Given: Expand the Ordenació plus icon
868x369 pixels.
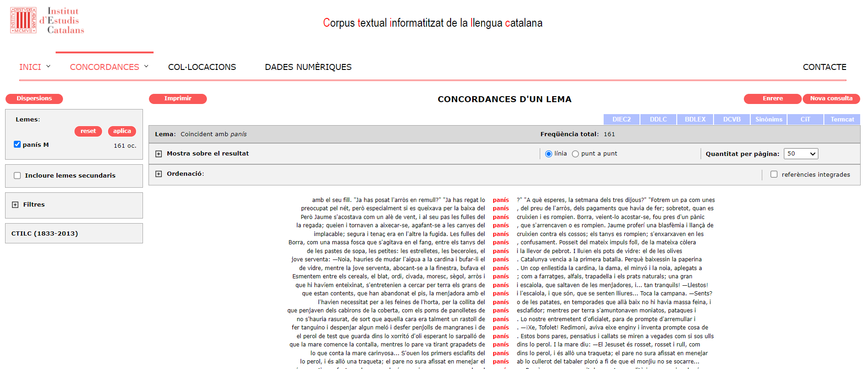Looking at the screenshot, I should coord(159,174).
